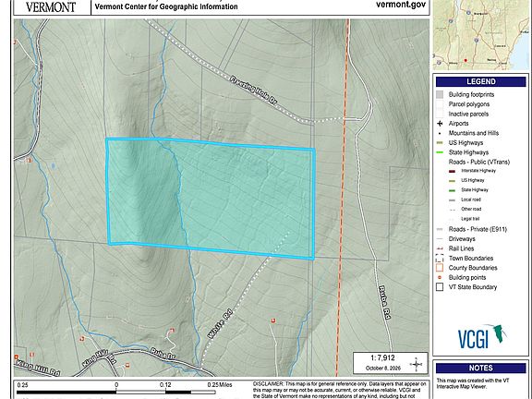This screenshot has height=399, width=532.
Task: Click the DISCLAIMER text block
Action: pyautogui.click(x=339, y=390)
